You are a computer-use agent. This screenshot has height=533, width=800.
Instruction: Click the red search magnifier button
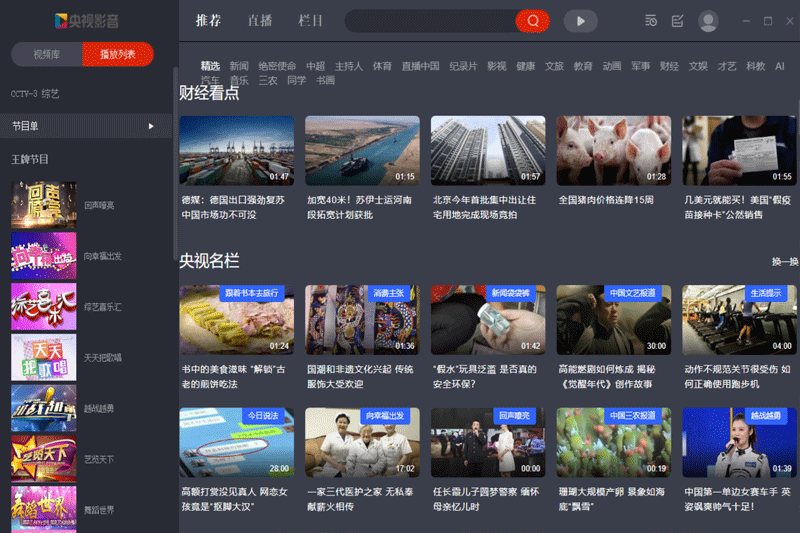(532, 21)
